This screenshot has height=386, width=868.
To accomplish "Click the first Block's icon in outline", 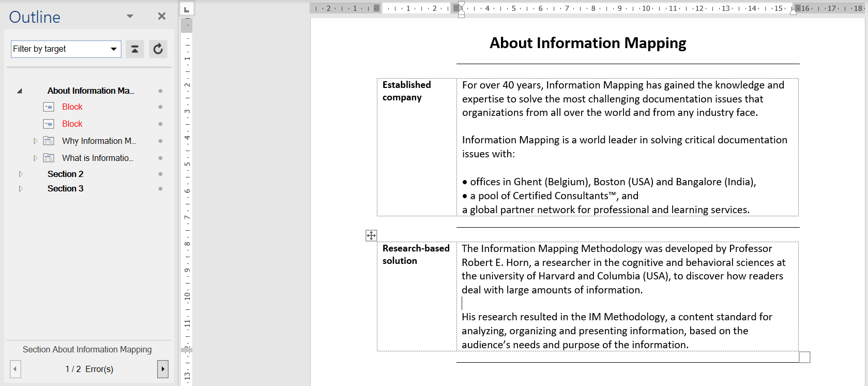I will 49,107.
